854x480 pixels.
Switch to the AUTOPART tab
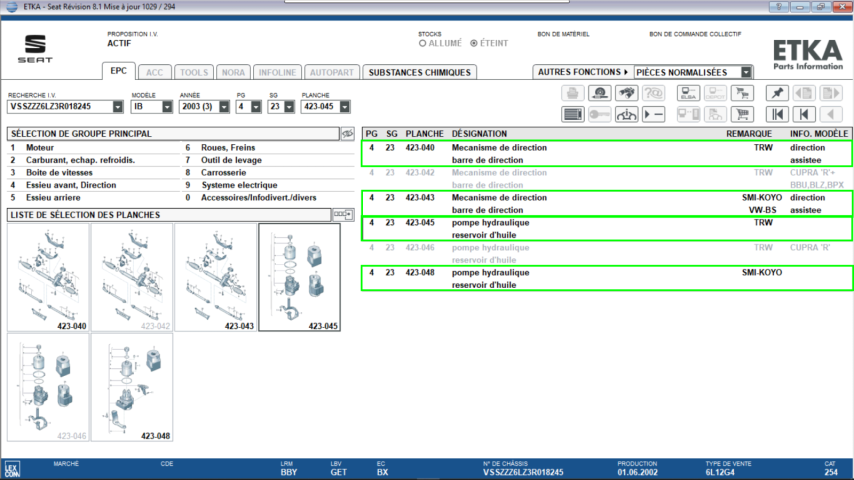332,72
